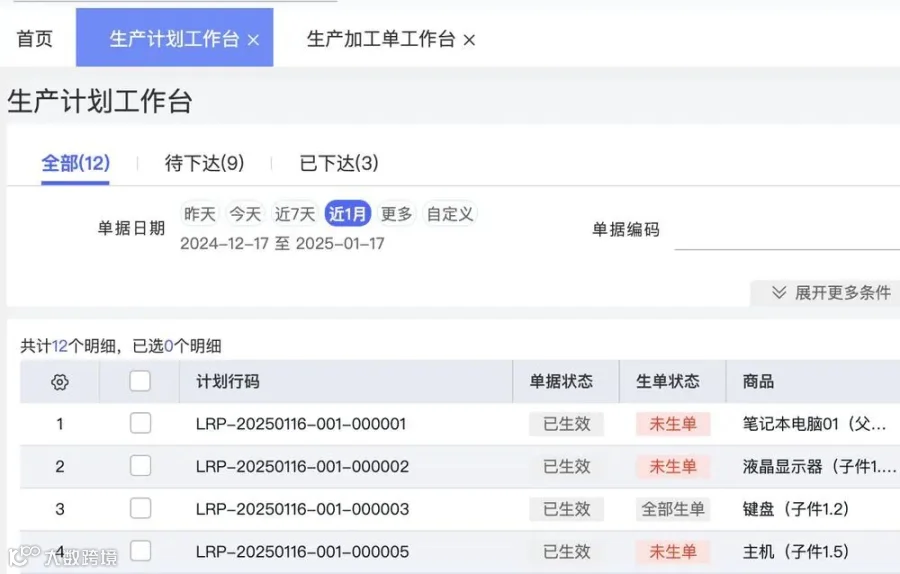Click the 单据编码 input field
This screenshot has height=574, width=900.
point(787,231)
